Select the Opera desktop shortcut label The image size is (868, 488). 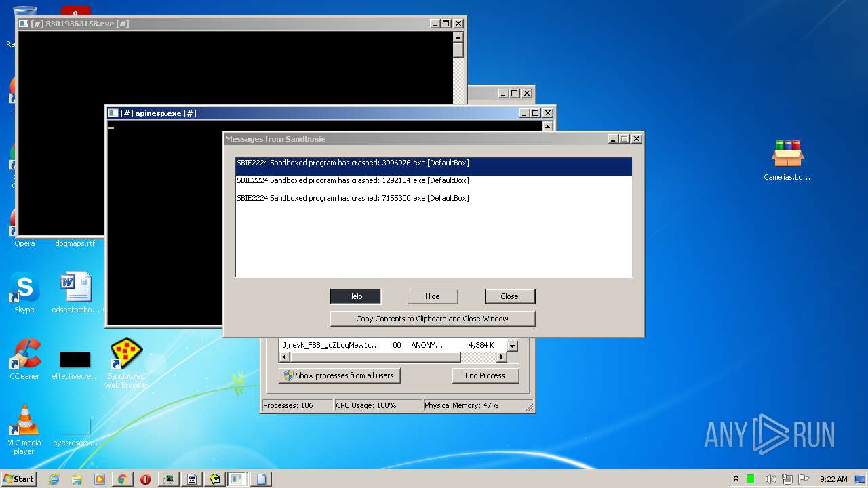[x=24, y=243]
